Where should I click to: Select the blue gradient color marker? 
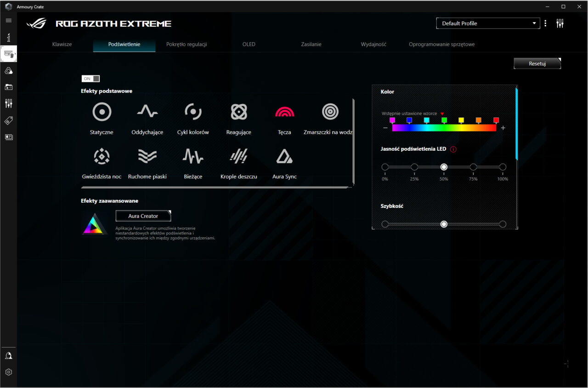pyautogui.click(x=409, y=120)
